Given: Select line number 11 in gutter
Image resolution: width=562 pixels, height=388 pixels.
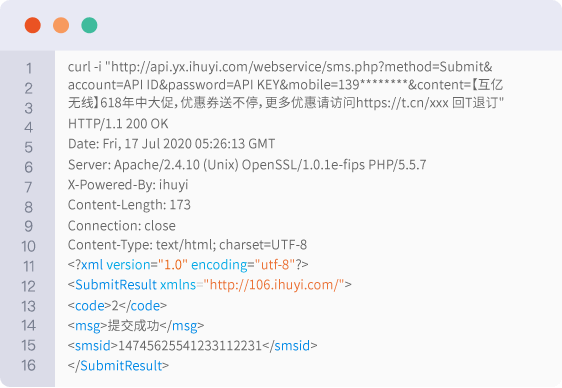Looking at the screenshot, I should point(29,266).
